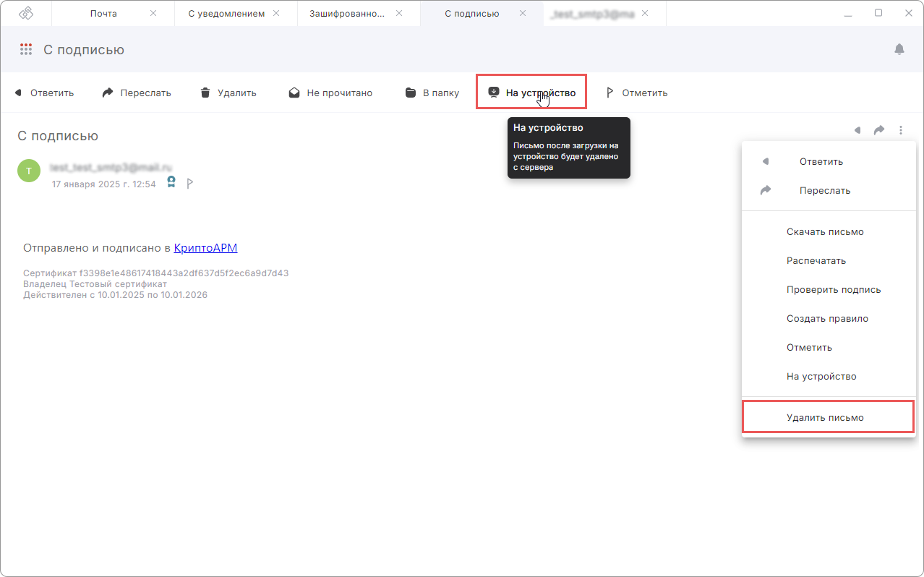This screenshot has height=577, width=924.
Task: Click the Отметить toolbar button label
Action: coord(645,93)
